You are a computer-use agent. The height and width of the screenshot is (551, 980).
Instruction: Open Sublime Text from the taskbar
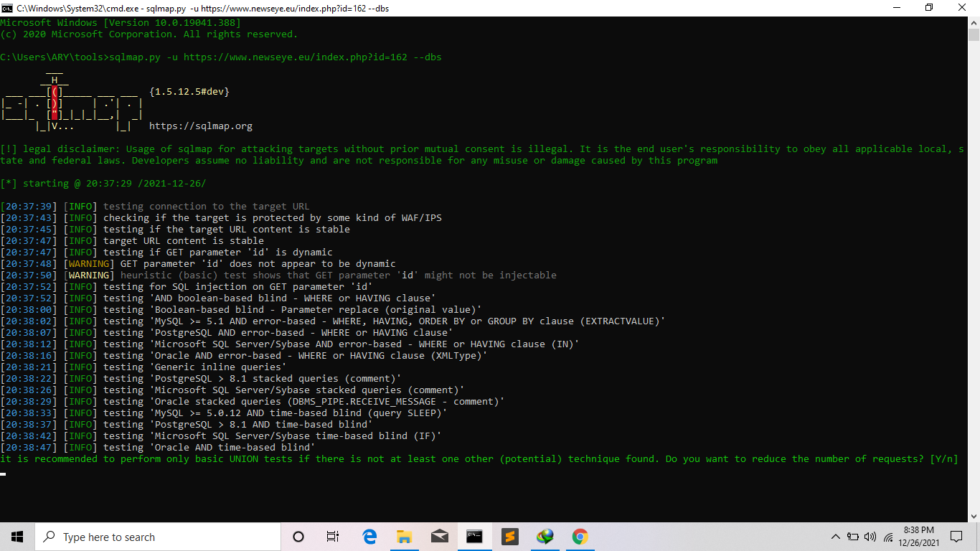[x=510, y=537]
